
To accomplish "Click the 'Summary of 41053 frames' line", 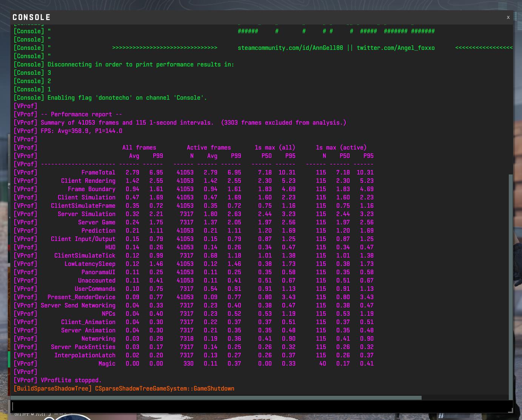I will 193,123.
